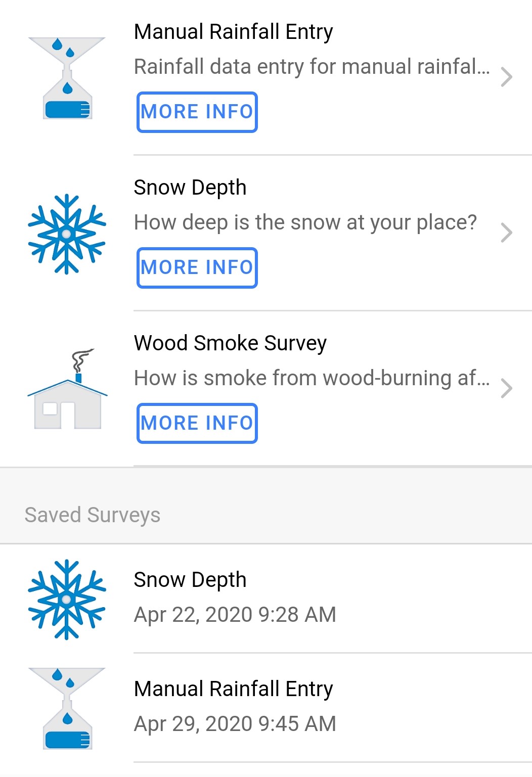Tap the rain gauge icon for Manual Rainfall Entry survey
Image resolution: width=532 pixels, height=777 pixels.
coord(67,78)
